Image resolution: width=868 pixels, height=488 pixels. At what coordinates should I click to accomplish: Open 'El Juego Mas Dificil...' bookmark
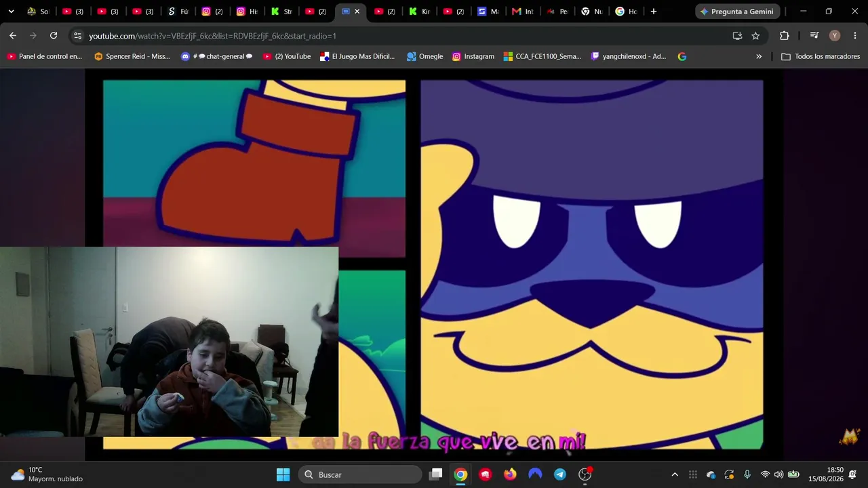357,56
